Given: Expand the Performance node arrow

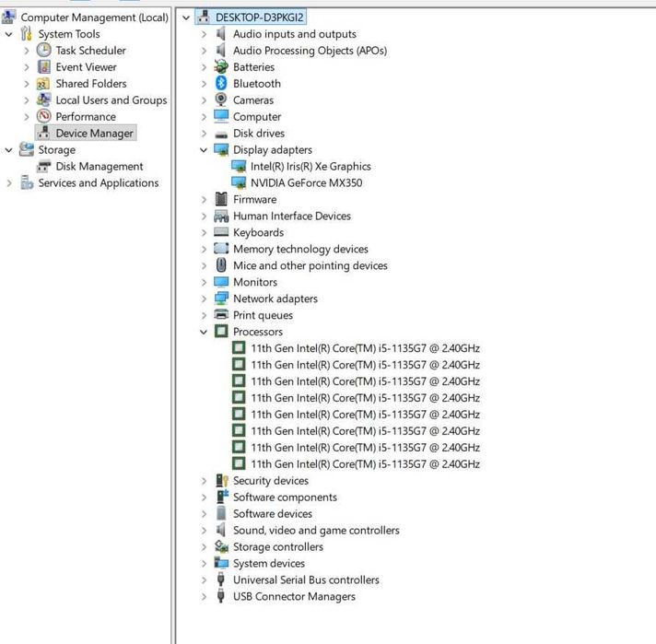Looking at the screenshot, I should click(x=27, y=117).
